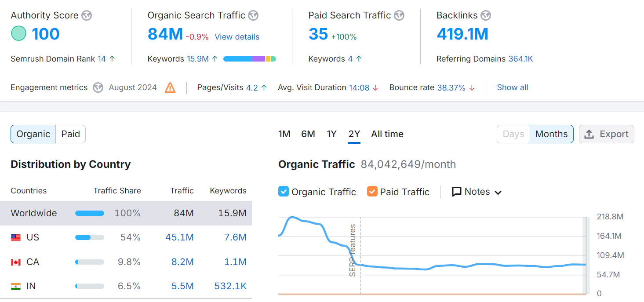Click the Notes speech bubble icon

tap(457, 192)
